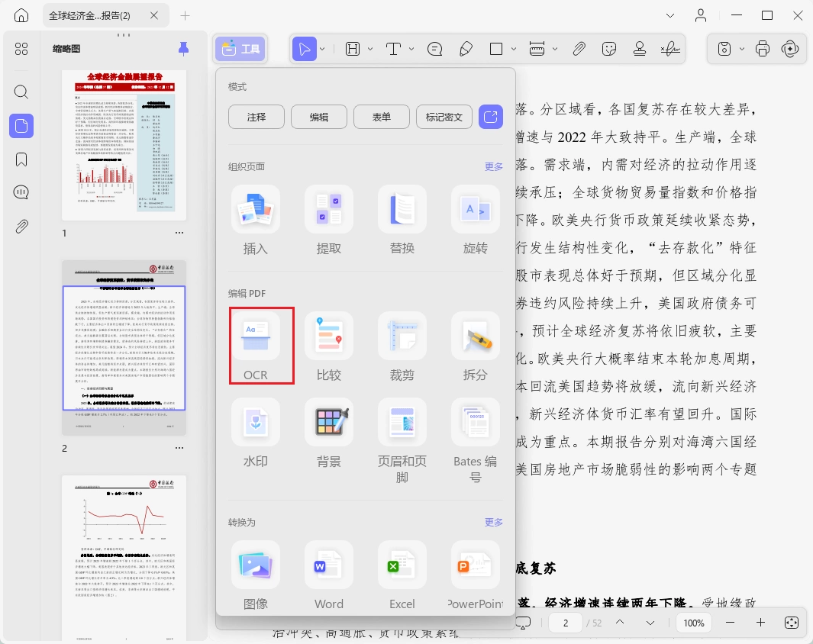Toggle the thumbnail panel pin

(x=183, y=49)
